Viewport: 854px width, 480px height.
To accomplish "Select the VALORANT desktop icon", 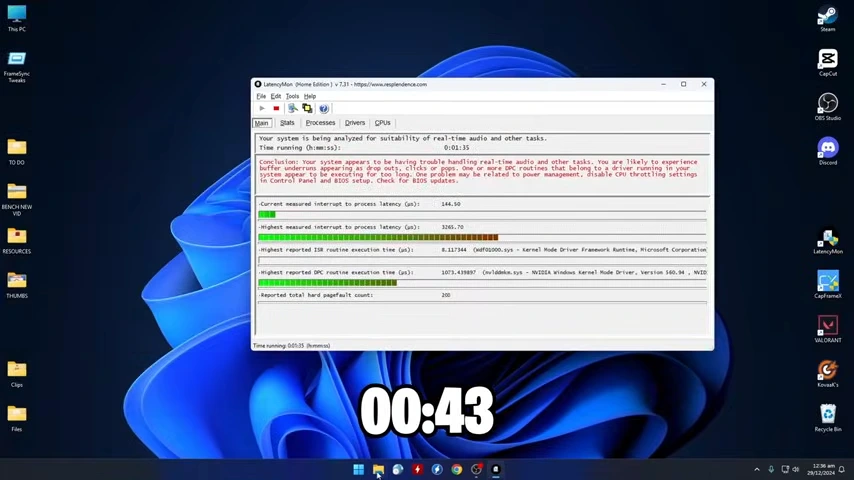I will [x=828, y=329].
